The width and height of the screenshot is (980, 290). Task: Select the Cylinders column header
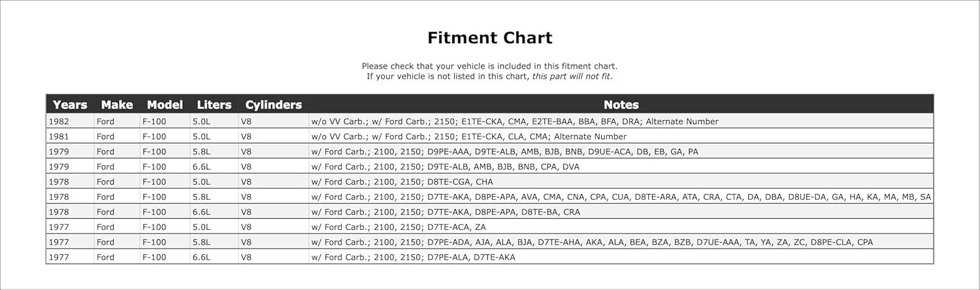pyautogui.click(x=273, y=105)
